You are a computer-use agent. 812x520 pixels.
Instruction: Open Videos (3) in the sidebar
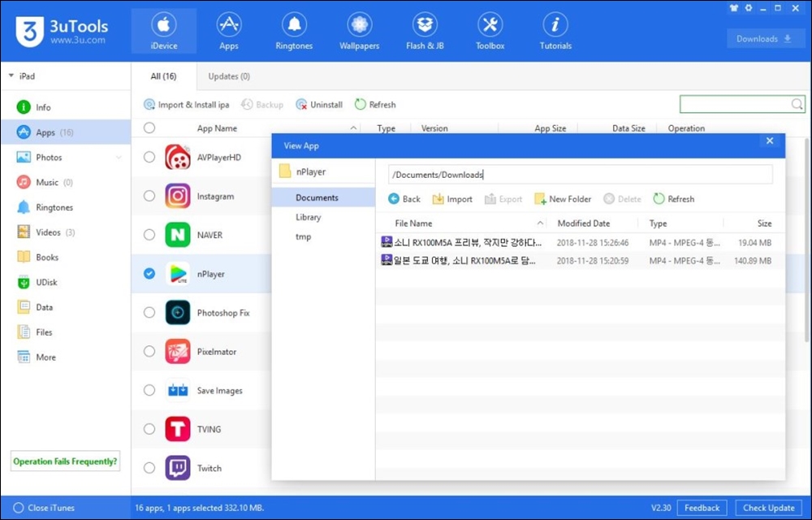pos(65,232)
